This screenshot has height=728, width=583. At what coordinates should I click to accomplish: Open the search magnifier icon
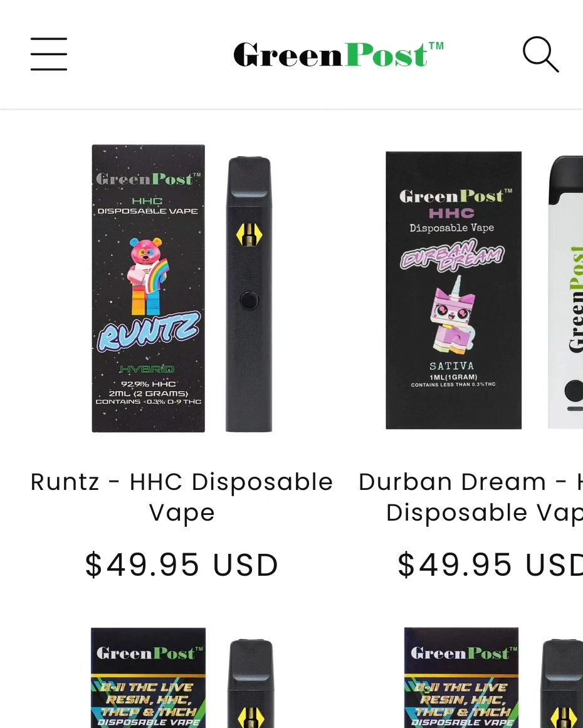(x=541, y=55)
